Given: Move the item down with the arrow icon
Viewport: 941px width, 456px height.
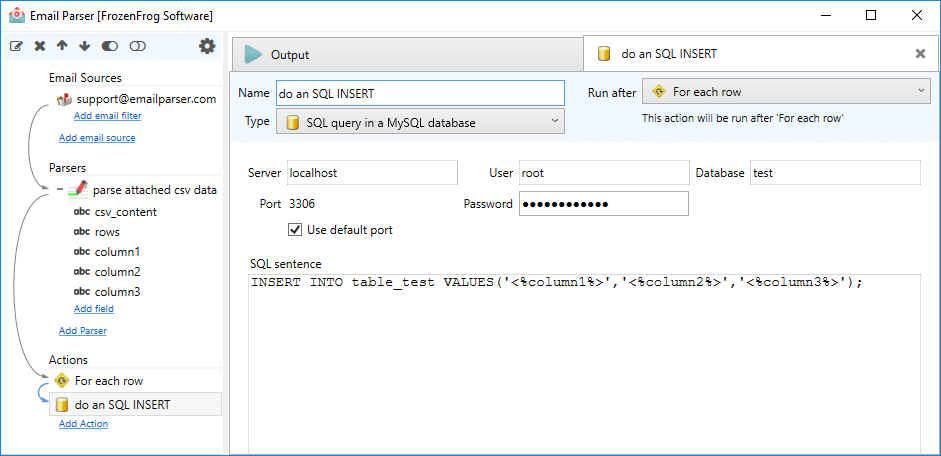Looking at the screenshot, I should tap(84, 46).
